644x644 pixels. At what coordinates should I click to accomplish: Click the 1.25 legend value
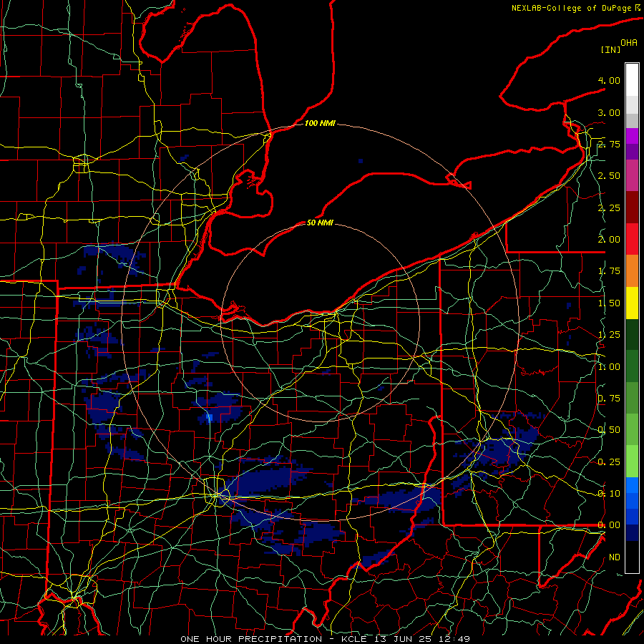pos(609,335)
